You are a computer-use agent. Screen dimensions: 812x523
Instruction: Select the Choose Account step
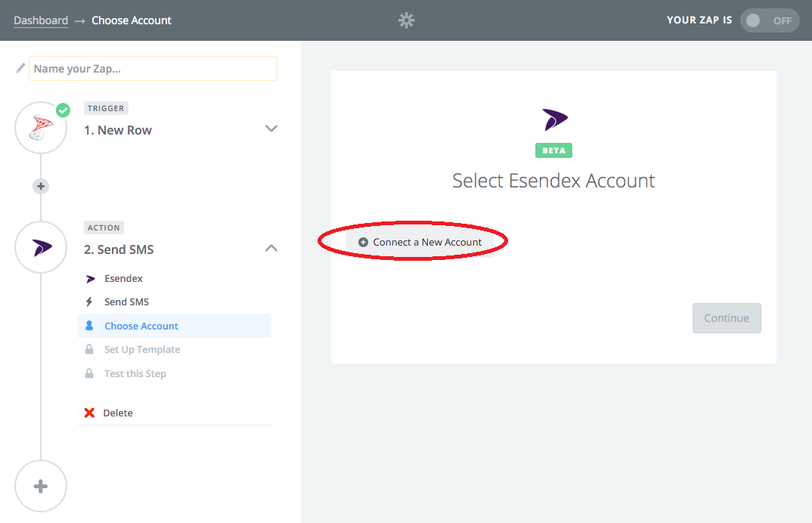[x=141, y=326]
